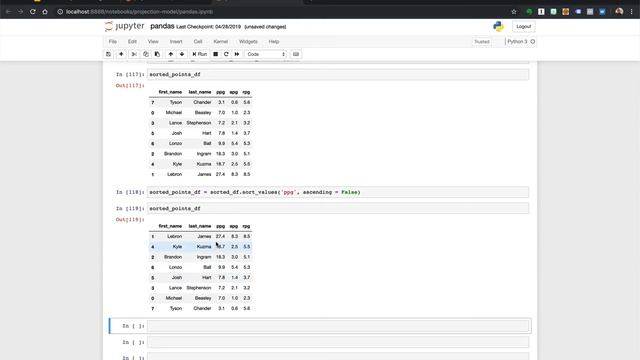
Task: Copy selected cells icon
Action: (x=146, y=54)
